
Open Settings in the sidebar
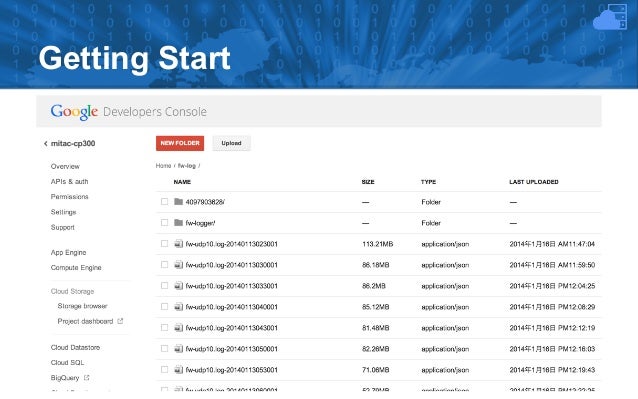63,212
